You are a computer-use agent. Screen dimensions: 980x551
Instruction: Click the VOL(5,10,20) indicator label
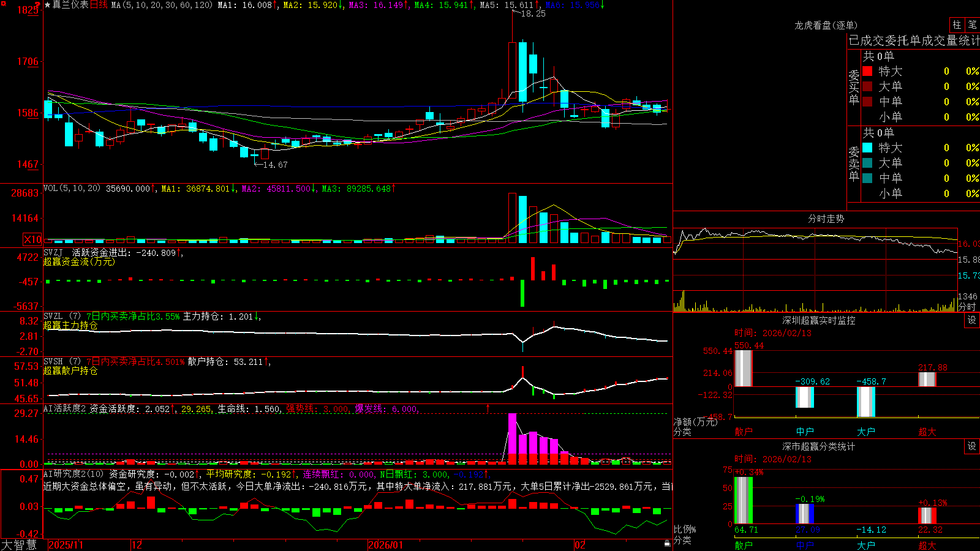pyautogui.click(x=72, y=189)
